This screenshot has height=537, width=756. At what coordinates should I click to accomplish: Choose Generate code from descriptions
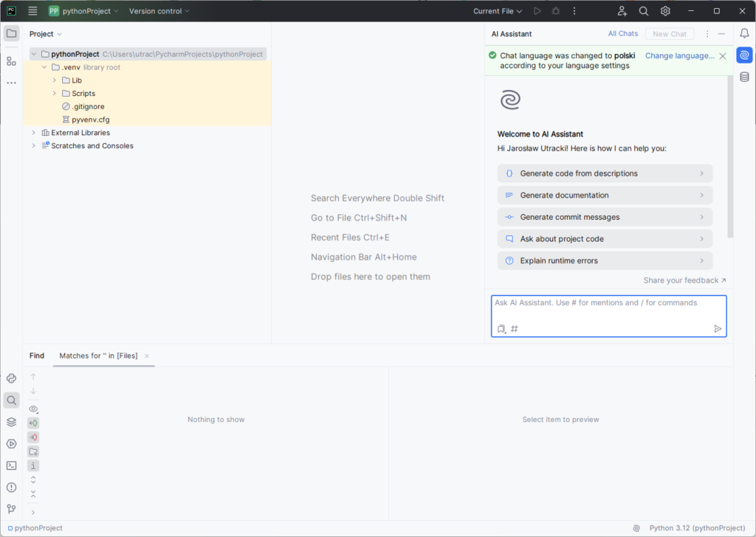click(x=605, y=173)
